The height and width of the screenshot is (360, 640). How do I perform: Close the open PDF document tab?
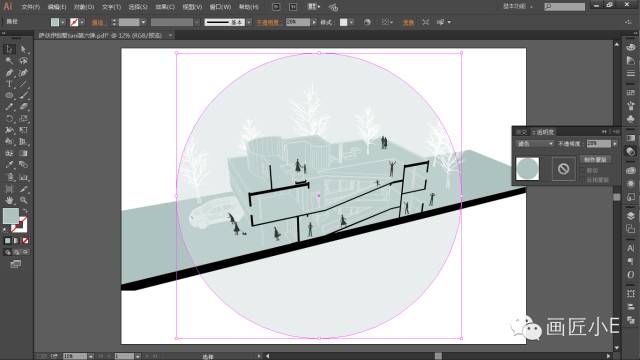point(170,36)
